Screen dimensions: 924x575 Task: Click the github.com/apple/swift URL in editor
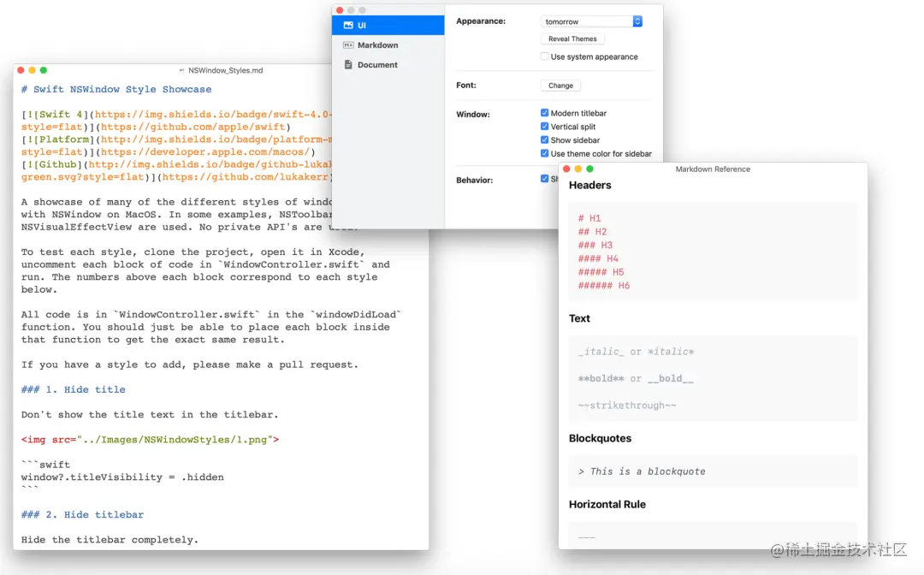pos(193,127)
